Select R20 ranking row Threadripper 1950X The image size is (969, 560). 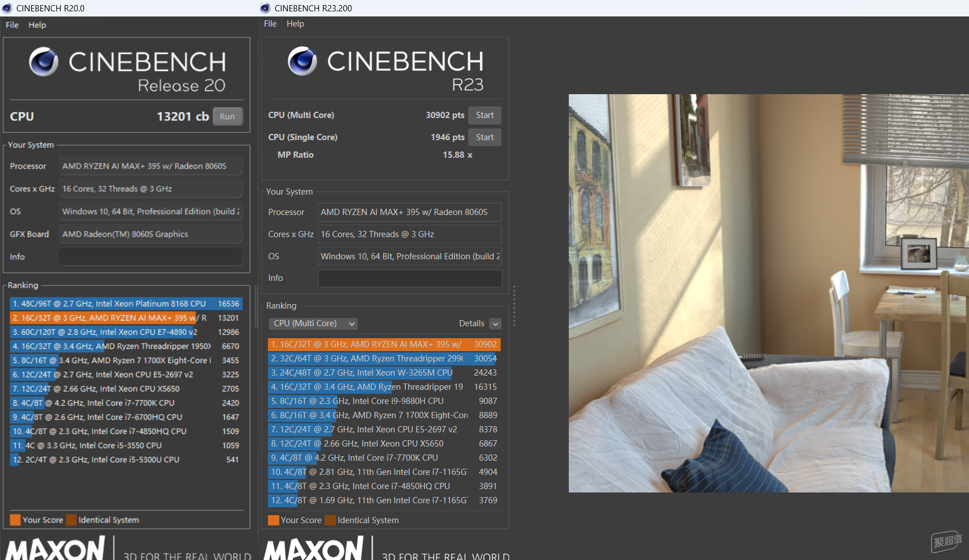(x=126, y=346)
